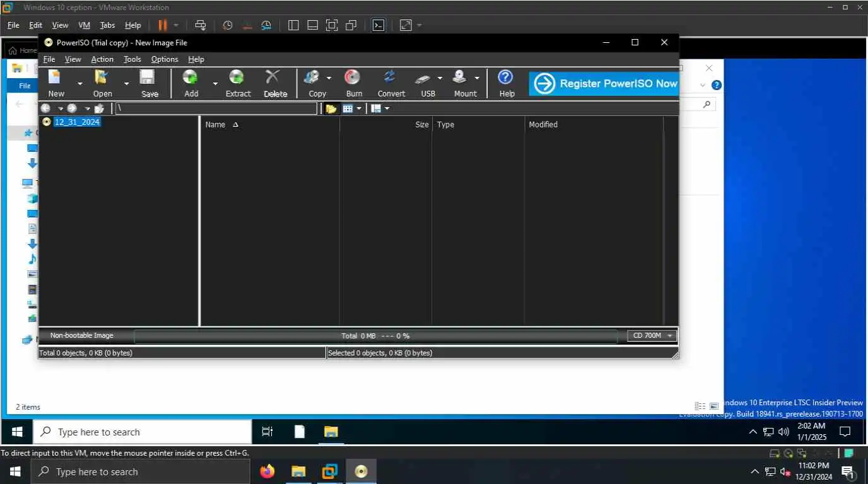The image size is (868, 484).
Task: Click the Copy disc toolbar icon
Action: (312, 78)
